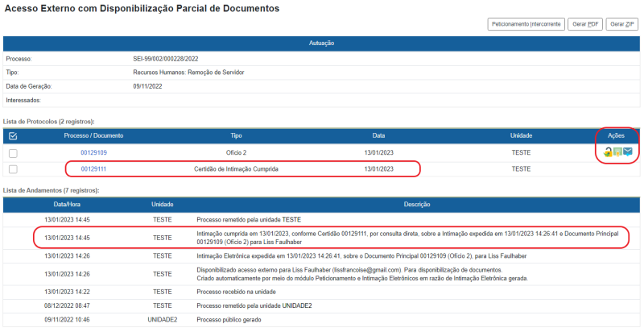The image size is (644, 332).
Task: Click the Processo / Documento column header
Action: pyautogui.click(x=93, y=135)
